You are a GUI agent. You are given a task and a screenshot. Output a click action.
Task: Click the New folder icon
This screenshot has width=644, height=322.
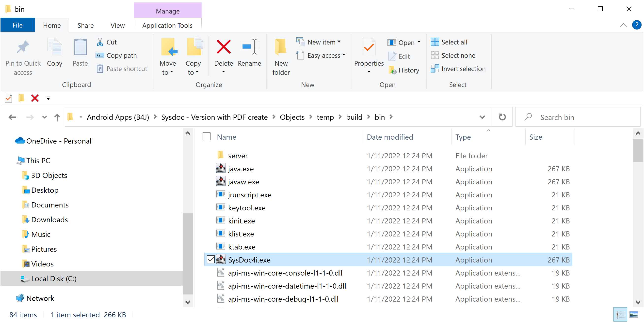[x=280, y=47]
